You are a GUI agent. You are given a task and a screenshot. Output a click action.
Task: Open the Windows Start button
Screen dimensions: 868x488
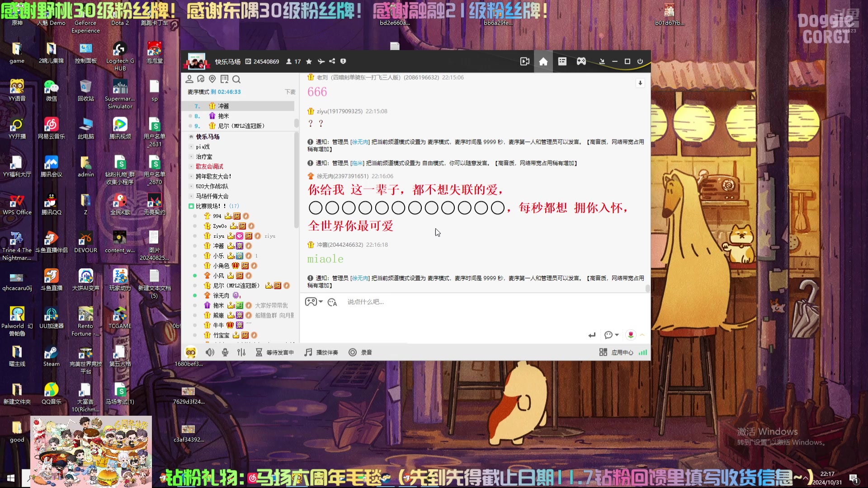pyautogui.click(x=11, y=478)
